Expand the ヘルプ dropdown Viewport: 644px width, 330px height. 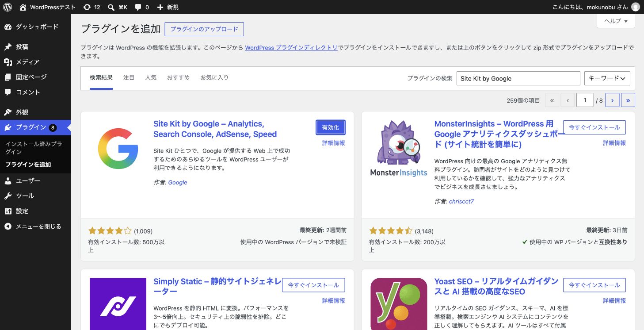coord(616,21)
